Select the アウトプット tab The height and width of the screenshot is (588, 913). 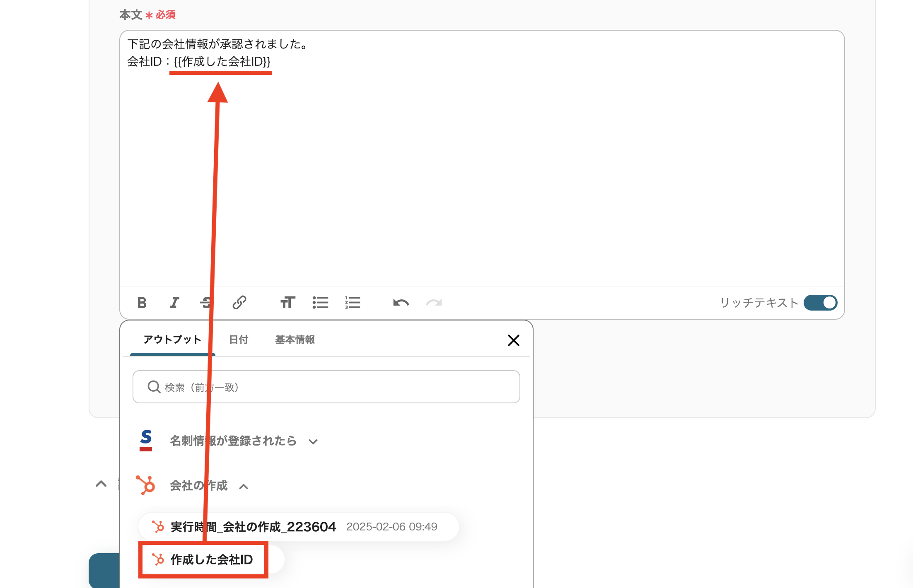click(x=172, y=340)
